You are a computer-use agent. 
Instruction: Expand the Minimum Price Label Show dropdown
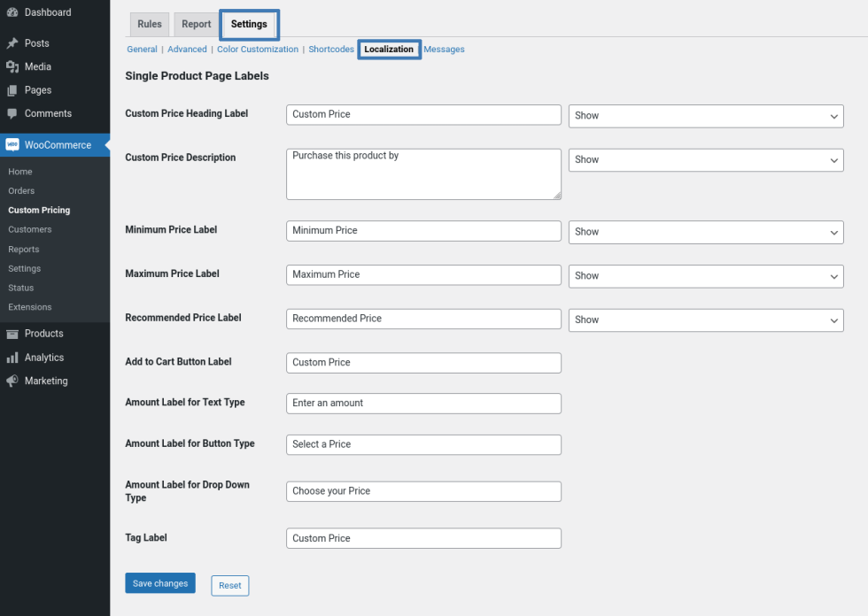pos(705,232)
